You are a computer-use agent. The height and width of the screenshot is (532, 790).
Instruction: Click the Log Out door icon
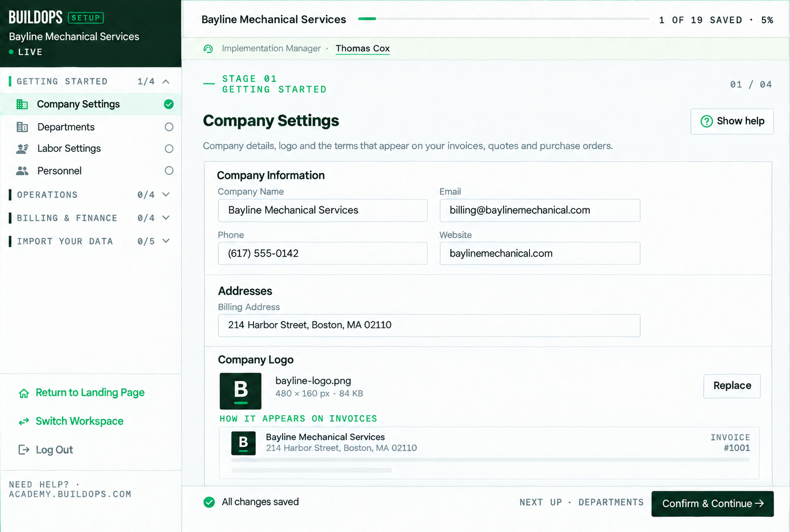[x=24, y=450]
